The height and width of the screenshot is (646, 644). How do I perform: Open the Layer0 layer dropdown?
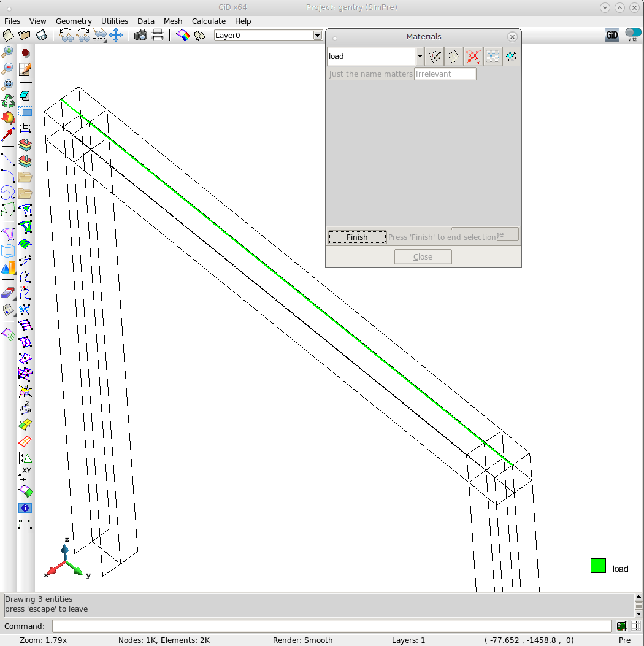[x=317, y=36]
